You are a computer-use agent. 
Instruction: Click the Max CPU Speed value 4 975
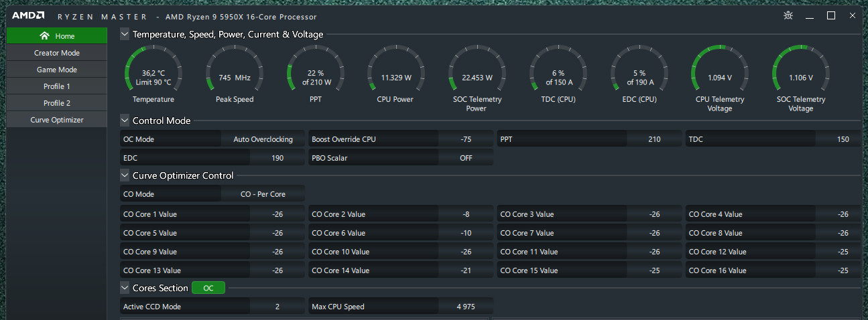(466, 307)
